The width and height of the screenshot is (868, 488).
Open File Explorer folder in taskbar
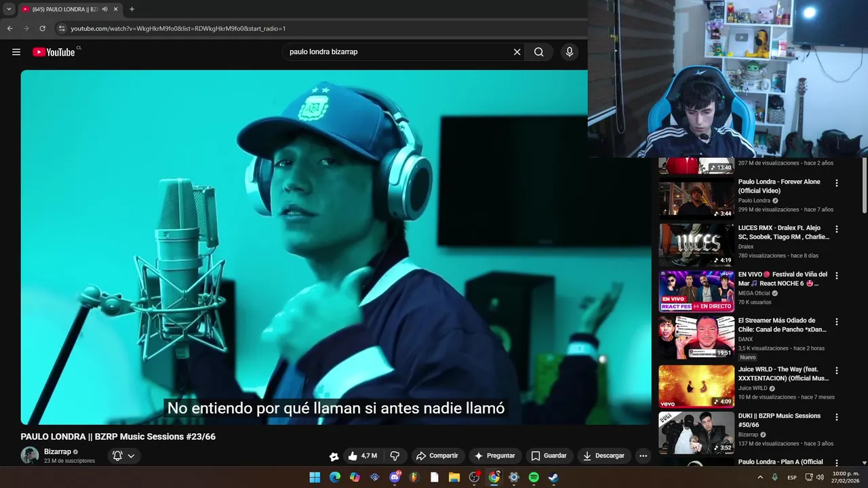click(454, 477)
